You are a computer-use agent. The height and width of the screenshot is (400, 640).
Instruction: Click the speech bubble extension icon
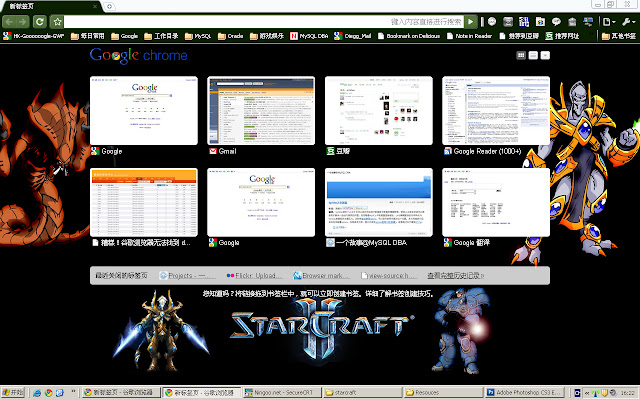[556, 22]
